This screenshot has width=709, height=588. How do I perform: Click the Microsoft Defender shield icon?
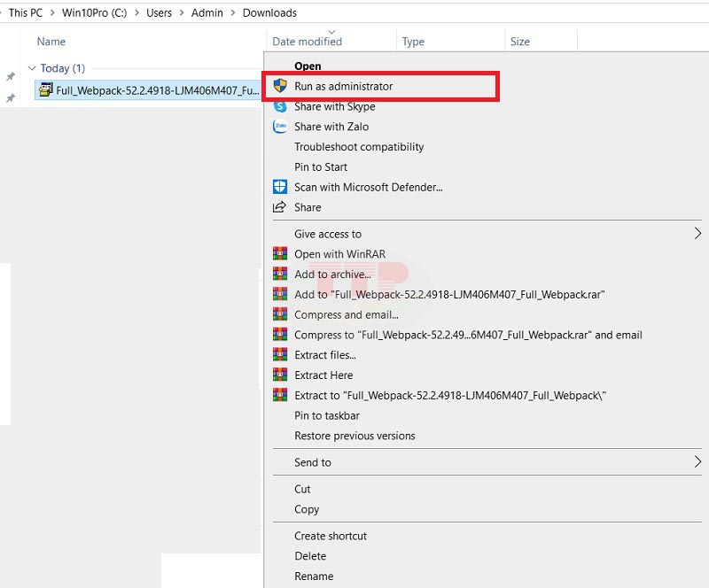click(x=280, y=187)
